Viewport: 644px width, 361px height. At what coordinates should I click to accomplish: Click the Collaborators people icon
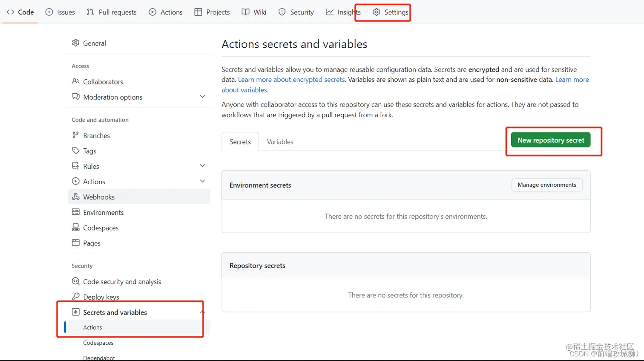(76, 81)
